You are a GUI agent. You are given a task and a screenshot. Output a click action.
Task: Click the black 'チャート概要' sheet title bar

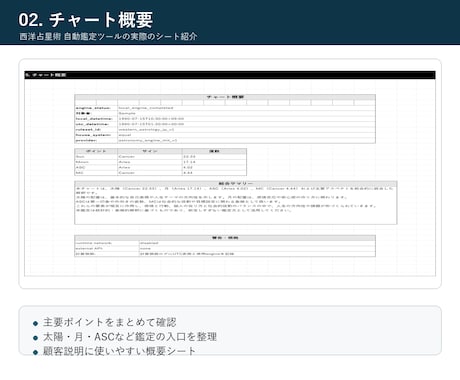(x=230, y=75)
